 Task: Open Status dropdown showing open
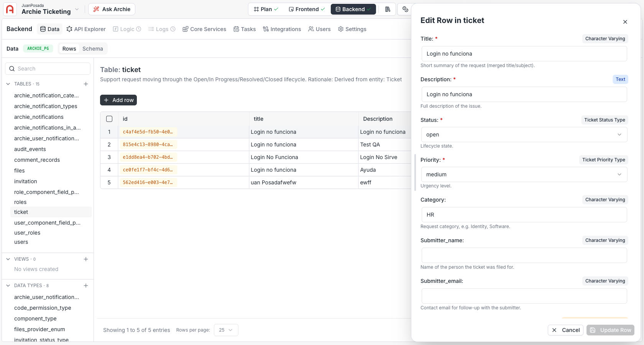(524, 135)
